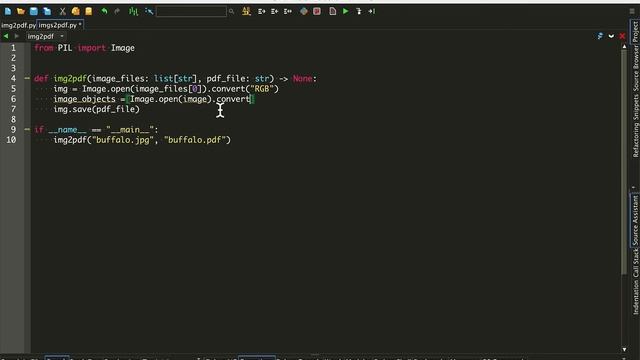Image resolution: width=640 pixels, height=360 pixels.
Task: Click 'PIL' on line 1
Action: pos(65,48)
